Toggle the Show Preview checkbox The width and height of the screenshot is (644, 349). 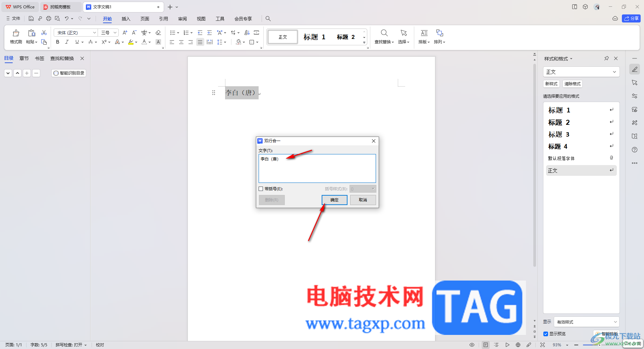pos(546,334)
